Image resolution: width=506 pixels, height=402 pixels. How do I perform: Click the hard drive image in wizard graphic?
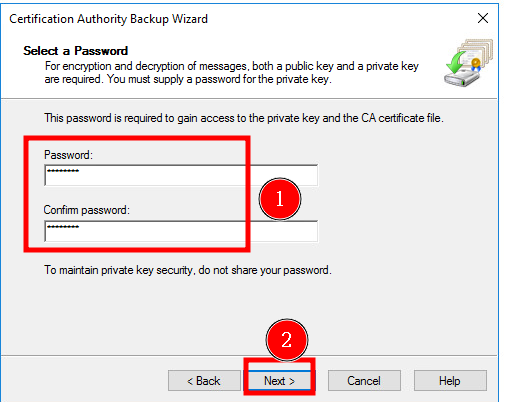[462, 79]
